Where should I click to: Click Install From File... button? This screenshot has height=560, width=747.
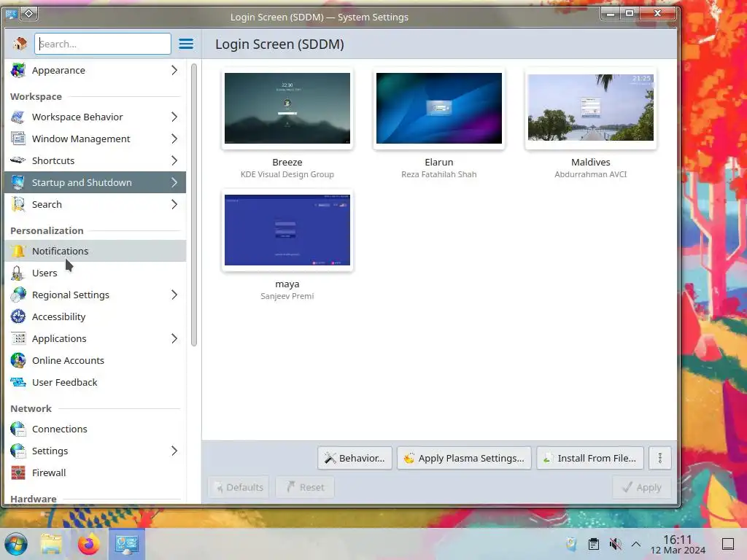(590, 458)
